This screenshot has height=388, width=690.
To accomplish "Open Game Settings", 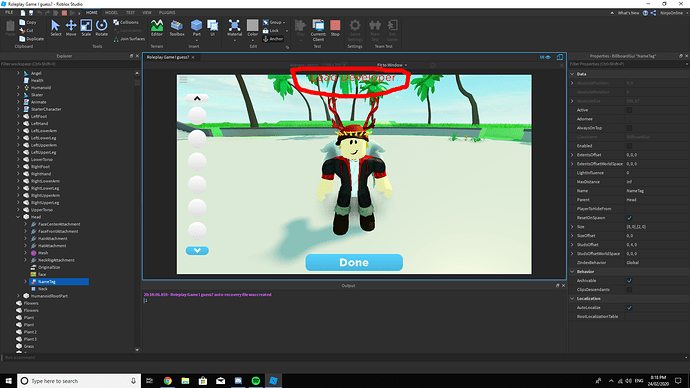I will point(355,30).
